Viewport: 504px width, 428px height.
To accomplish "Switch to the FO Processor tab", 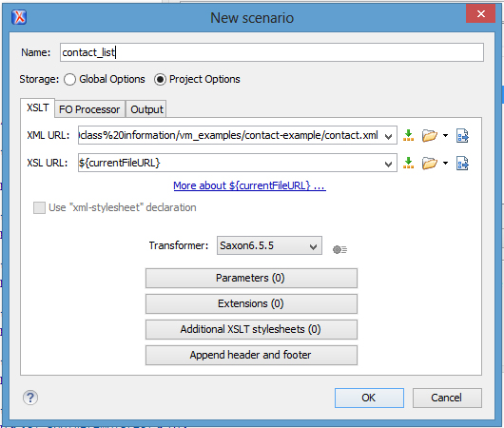I will click(89, 109).
